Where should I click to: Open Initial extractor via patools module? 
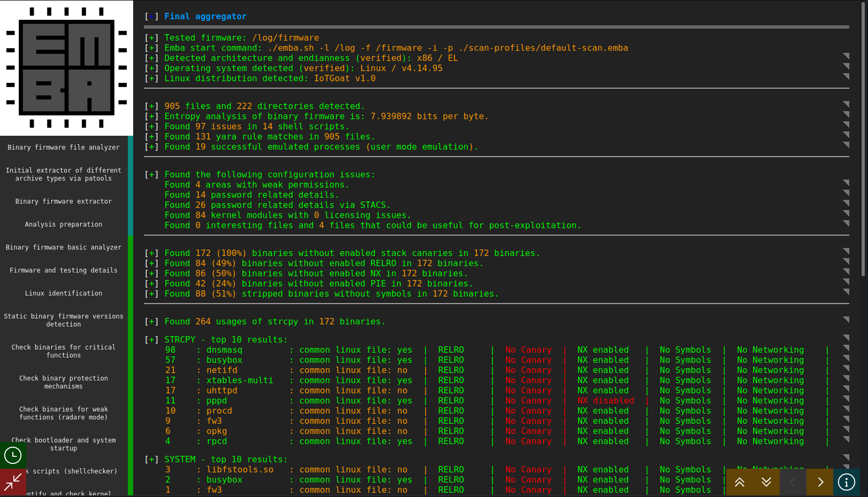point(64,174)
